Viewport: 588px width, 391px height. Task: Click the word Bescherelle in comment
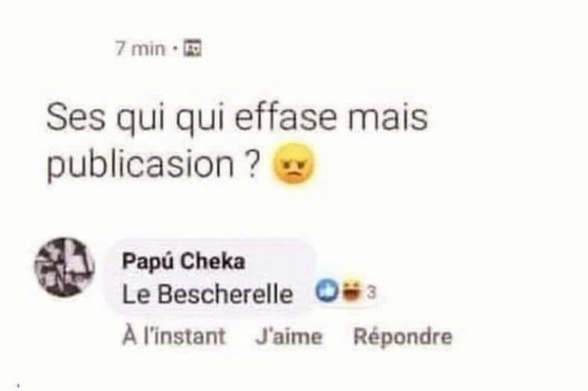225,294
